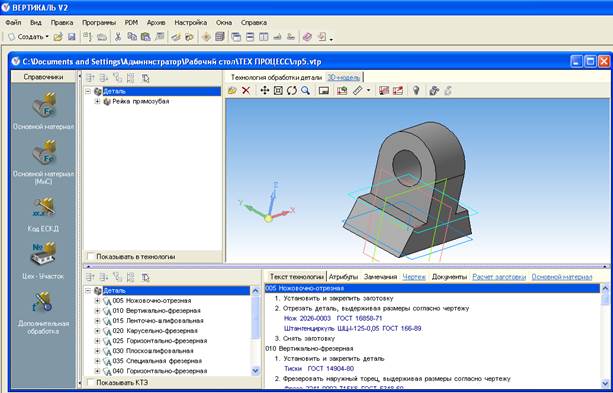Click the save diskette icon in main toolbar
Screen dimensions: 613x393
pos(72,37)
